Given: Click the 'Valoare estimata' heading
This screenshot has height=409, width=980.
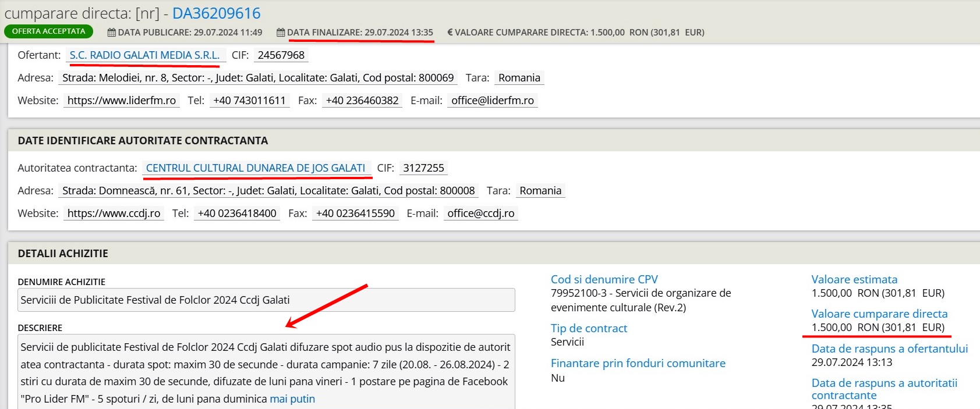Looking at the screenshot, I should (x=854, y=279).
